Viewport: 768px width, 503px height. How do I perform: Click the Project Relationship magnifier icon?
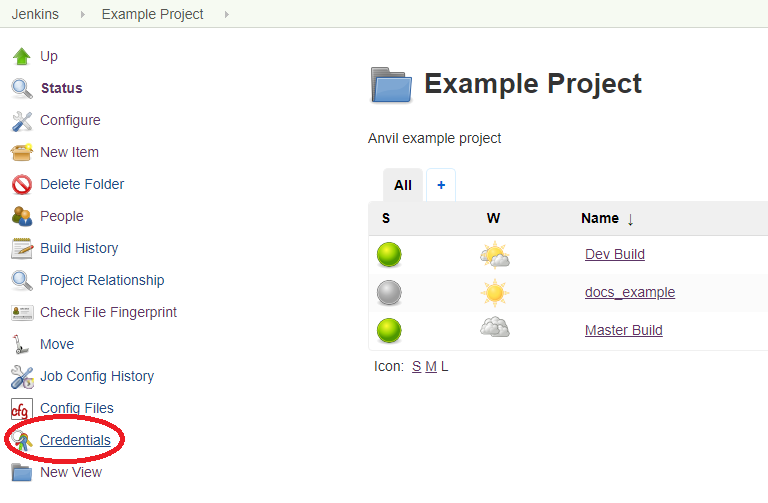22,281
